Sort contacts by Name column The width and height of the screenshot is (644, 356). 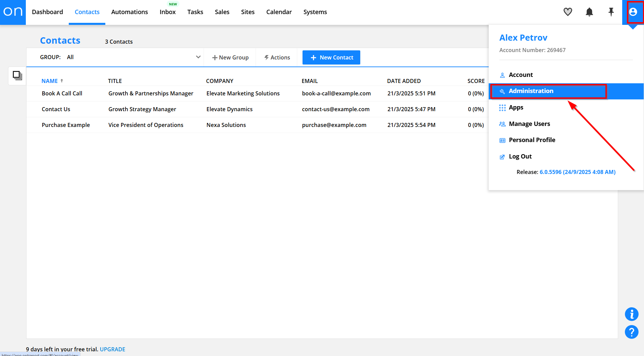[x=50, y=81]
